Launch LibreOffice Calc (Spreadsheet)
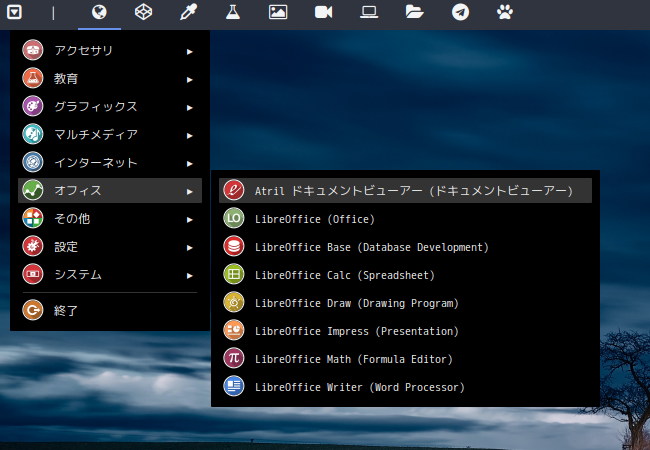 (x=405, y=274)
